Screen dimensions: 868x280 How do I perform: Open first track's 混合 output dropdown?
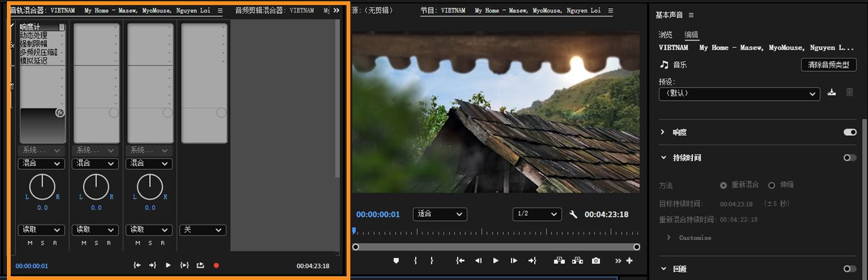click(x=41, y=164)
